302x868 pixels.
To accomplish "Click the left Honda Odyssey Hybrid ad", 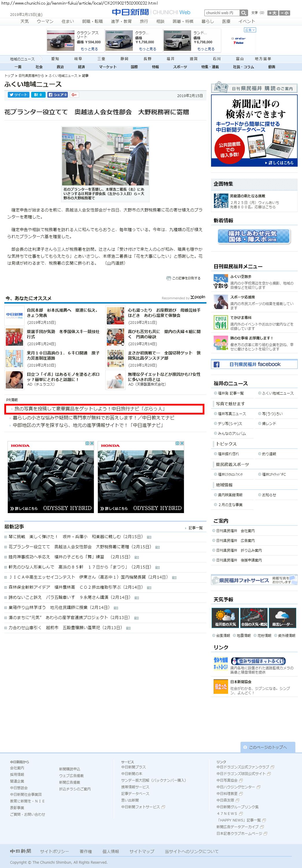I will point(51,477).
